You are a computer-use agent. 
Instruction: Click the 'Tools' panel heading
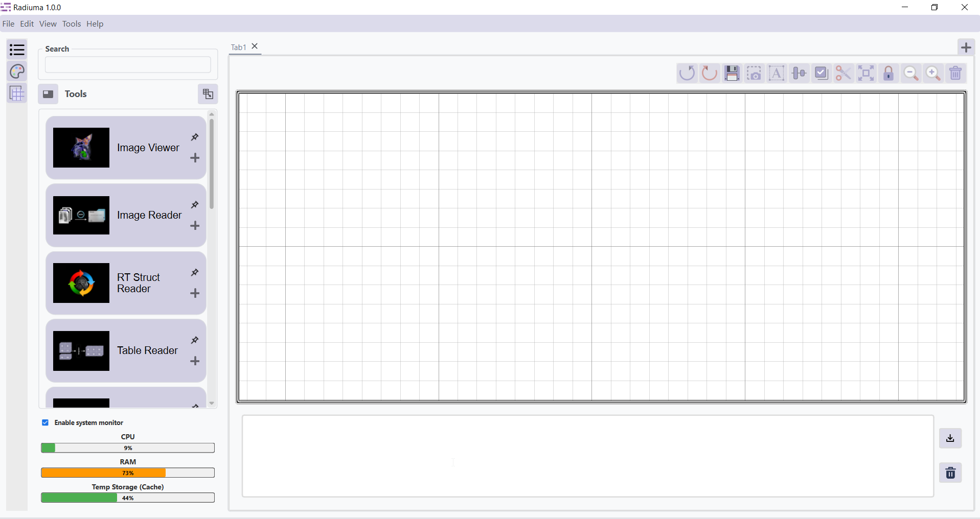[76, 94]
